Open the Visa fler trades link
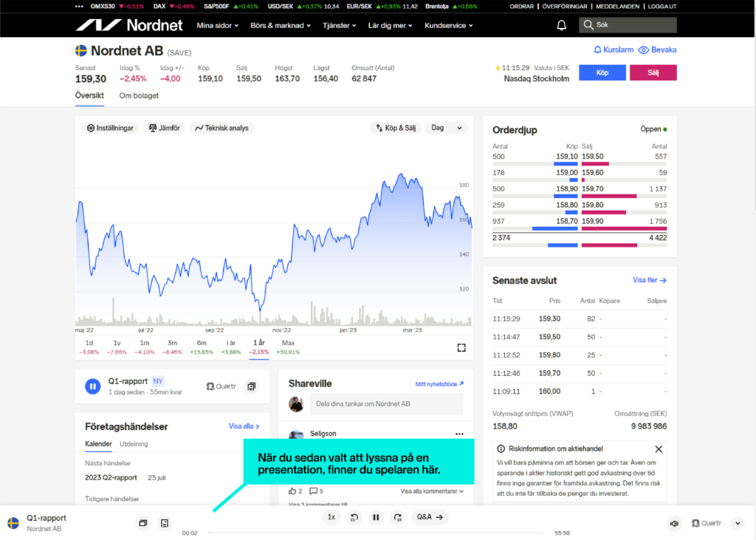Image resolution: width=756 pixels, height=540 pixels. pos(650,281)
